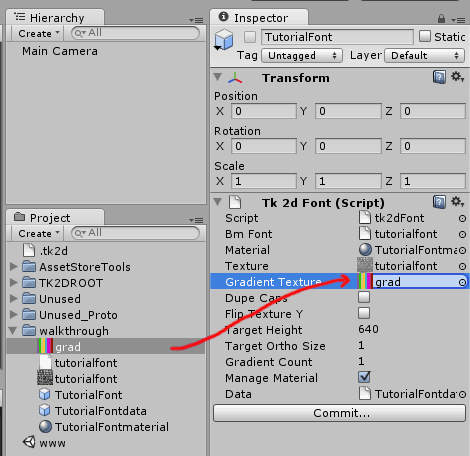Open the Project Create dropdown

click(x=39, y=233)
